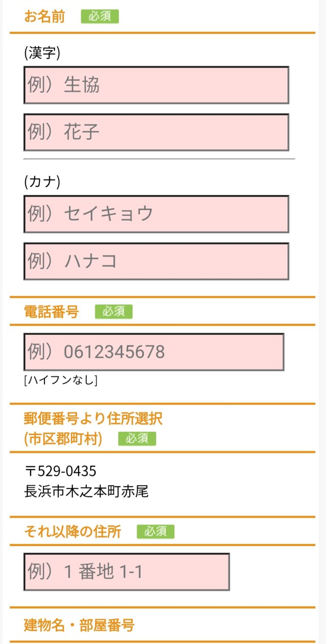Select the 電話番号 section heading
Viewport: 330px width, 644px height.
coord(52,312)
